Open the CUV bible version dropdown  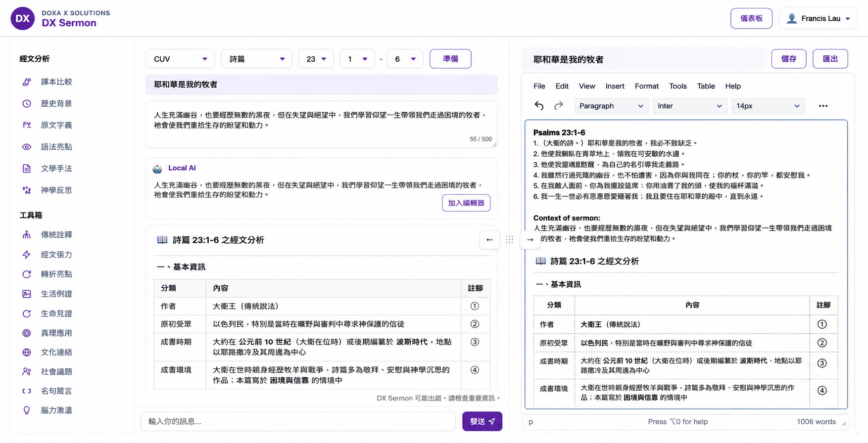(x=180, y=59)
